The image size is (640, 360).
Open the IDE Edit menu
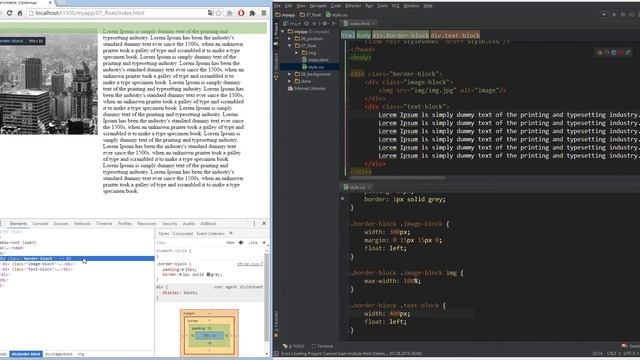289,6
